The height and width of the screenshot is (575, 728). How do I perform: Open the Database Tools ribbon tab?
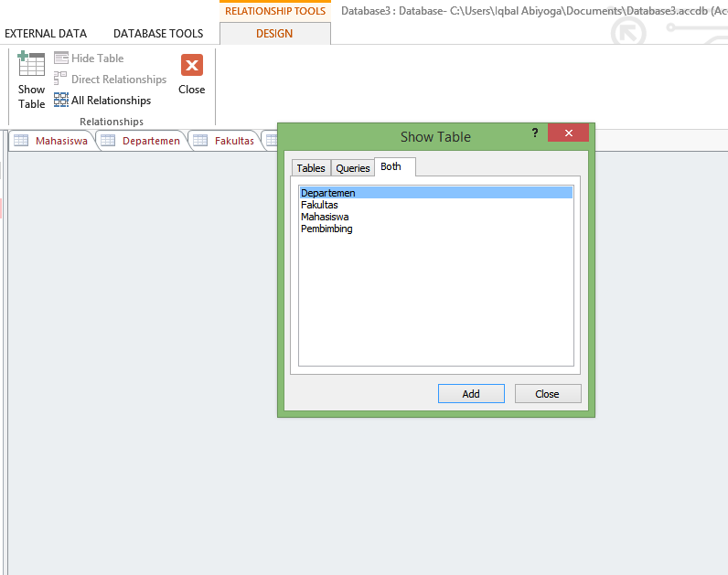pos(158,34)
